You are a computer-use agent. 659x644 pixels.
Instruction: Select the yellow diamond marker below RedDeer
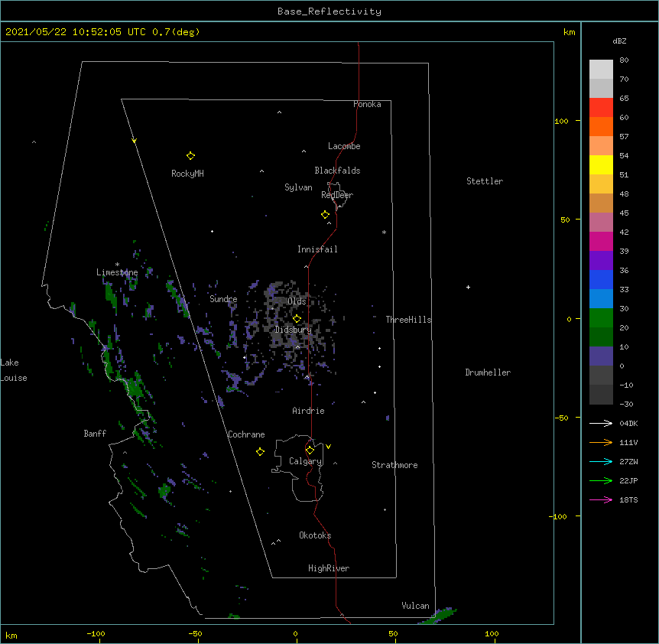[x=325, y=215]
